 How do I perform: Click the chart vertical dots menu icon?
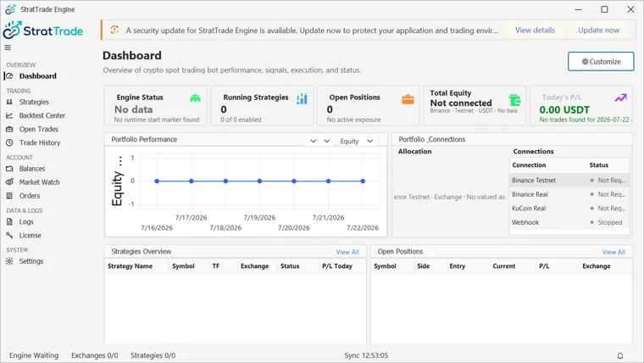120,161
